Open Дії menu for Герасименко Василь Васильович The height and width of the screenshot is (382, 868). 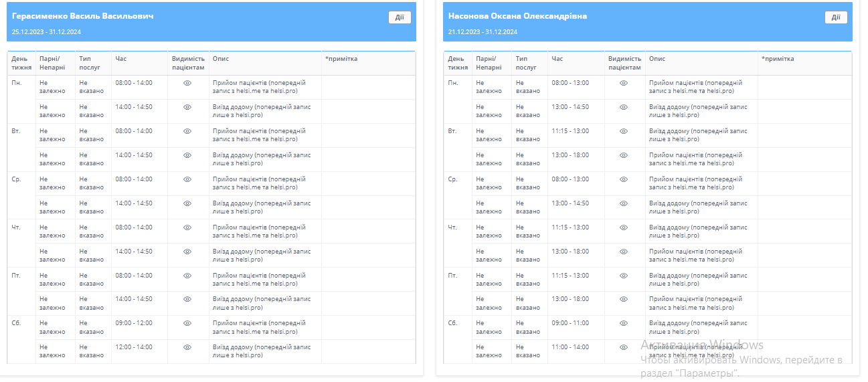(400, 17)
